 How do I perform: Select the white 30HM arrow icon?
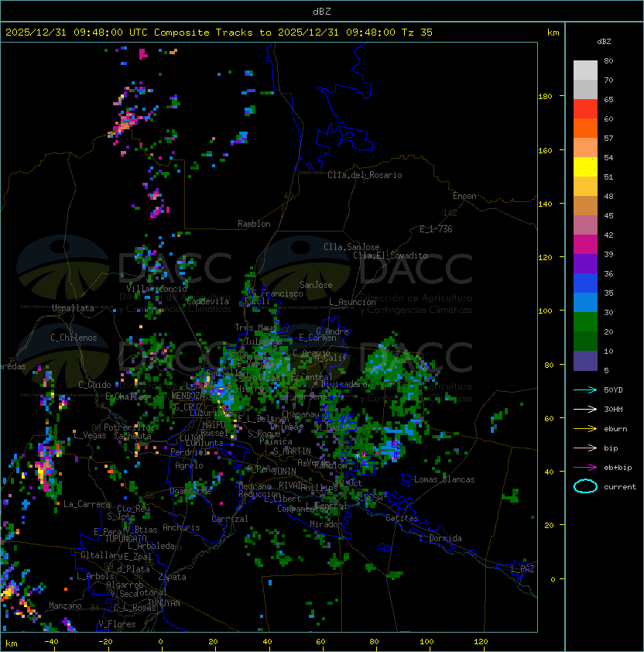click(585, 409)
